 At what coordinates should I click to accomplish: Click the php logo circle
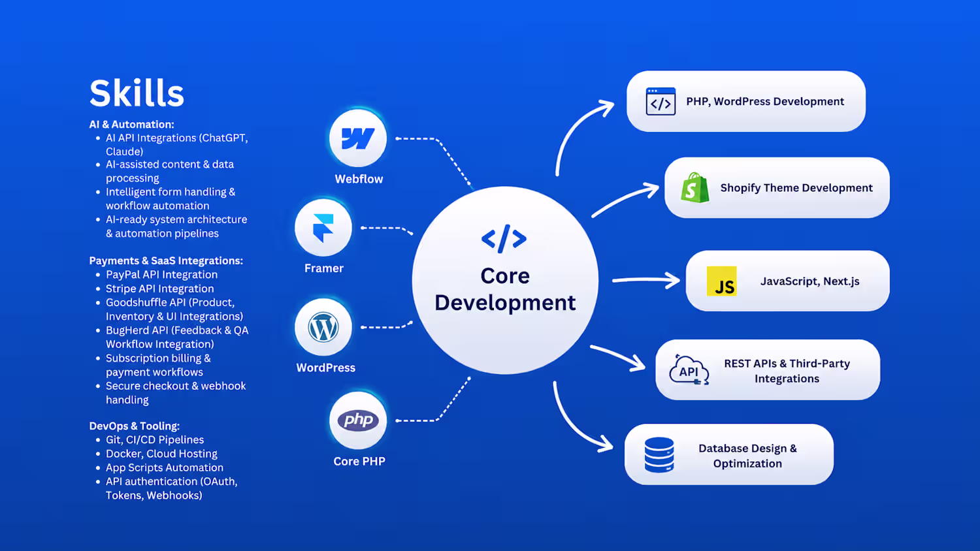(x=358, y=420)
